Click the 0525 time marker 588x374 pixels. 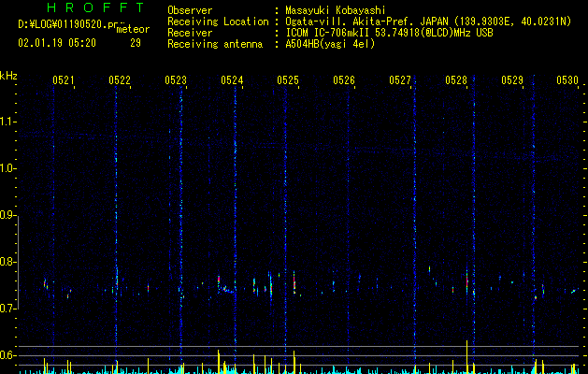tap(288, 80)
